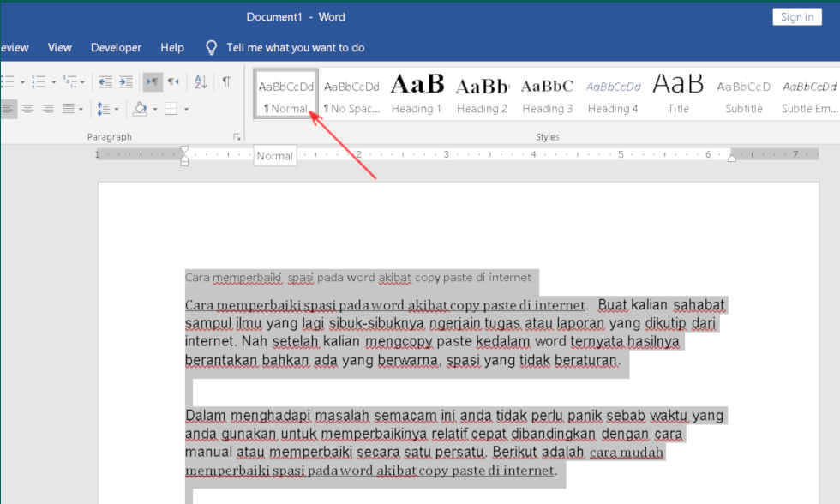The width and height of the screenshot is (840, 504).
Task: Click the Shading paint bucket icon
Action: [x=141, y=109]
